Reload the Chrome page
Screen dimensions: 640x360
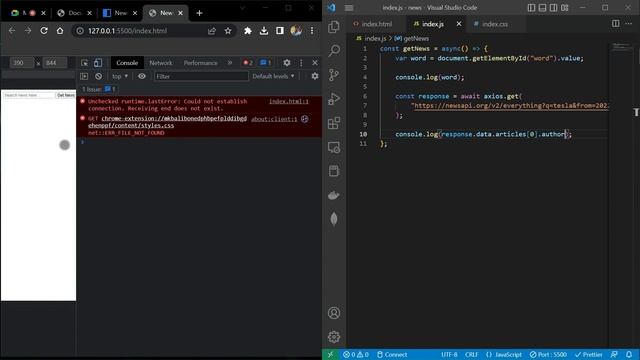click(44, 31)
